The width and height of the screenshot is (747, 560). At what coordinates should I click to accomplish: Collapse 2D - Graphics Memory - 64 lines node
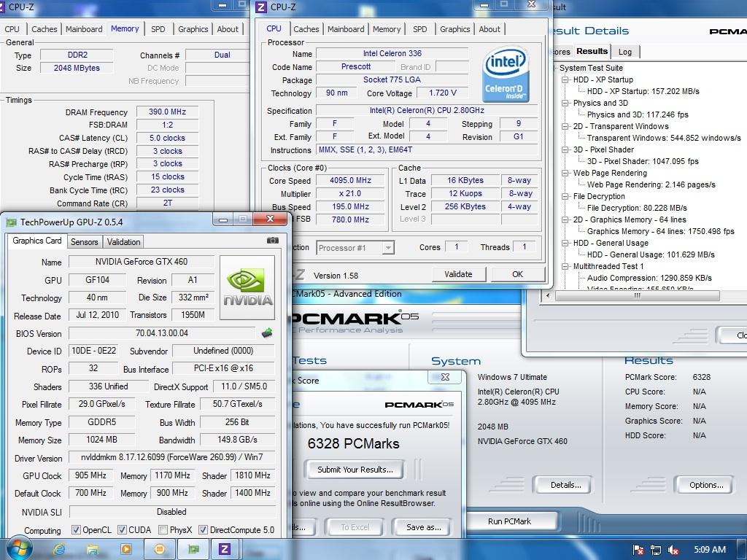(x=565, y=219)
